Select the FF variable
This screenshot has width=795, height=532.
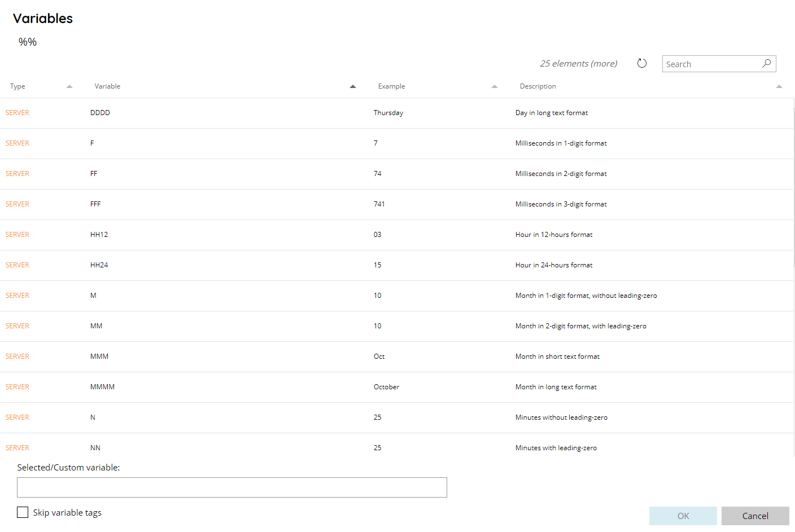pos(94,174)
